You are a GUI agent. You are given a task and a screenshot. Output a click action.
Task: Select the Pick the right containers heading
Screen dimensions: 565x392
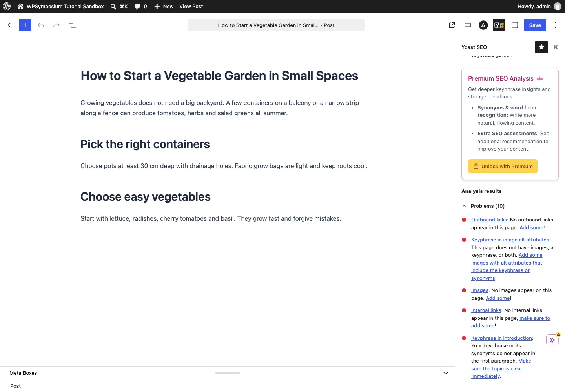pyautogui.click(x=145, y=144)
